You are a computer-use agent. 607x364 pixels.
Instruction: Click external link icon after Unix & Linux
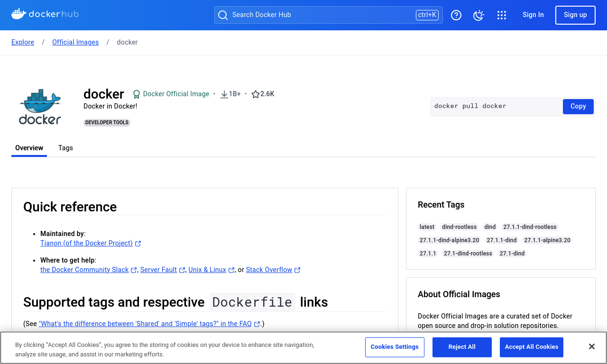231,270
